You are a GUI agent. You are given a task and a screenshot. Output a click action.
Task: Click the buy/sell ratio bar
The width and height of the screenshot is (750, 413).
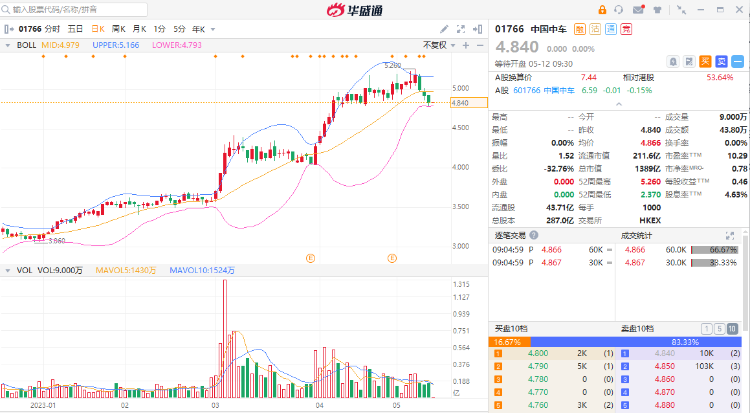[615, 342]
